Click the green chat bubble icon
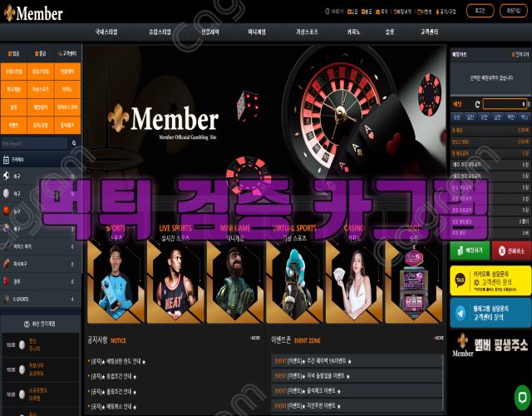This screenshot has height=416, width=532. pyautogui.click(x=520, y=395)
